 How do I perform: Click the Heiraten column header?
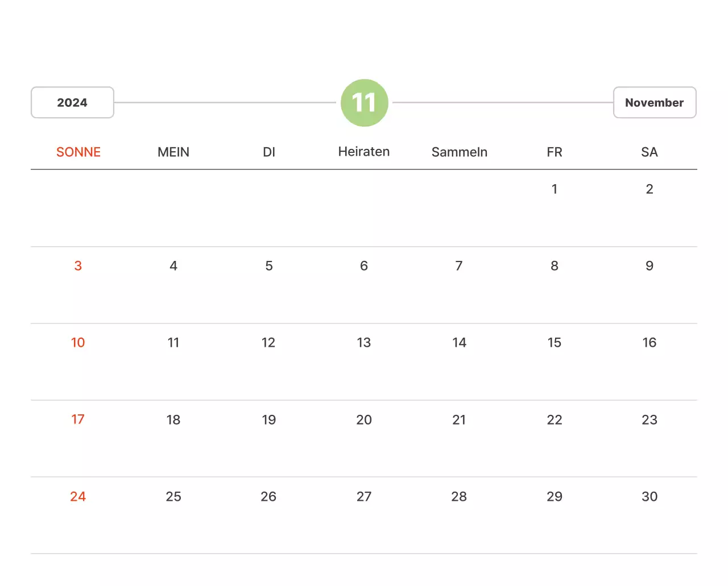tap(364, 152)
